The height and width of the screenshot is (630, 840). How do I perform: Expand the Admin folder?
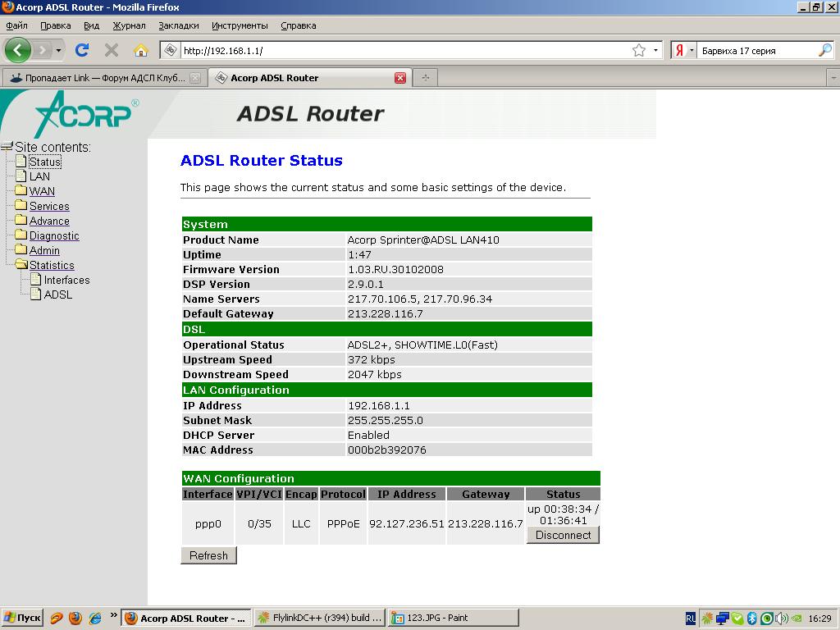pos(44,250)
